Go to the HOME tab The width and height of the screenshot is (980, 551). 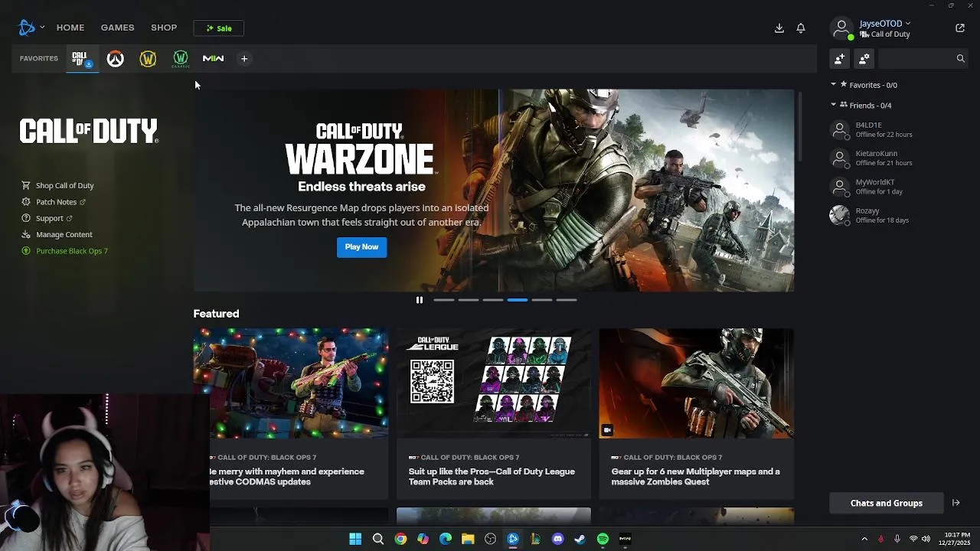(x=70, y=28)
